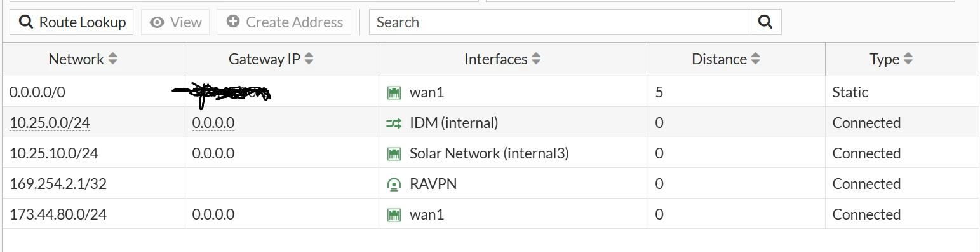Click IDM (internal) interface name
Screen dimensions: 980x252
[x=453, y=123]
